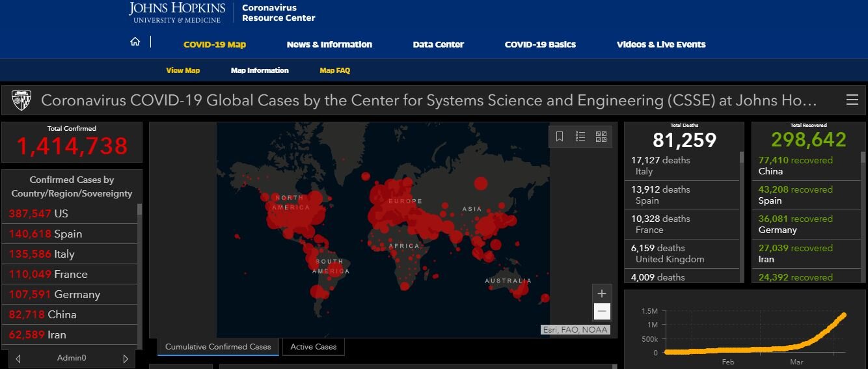Select US row with 387,547 cases
This screenshot has height=369, width=868.
(70, 213)
